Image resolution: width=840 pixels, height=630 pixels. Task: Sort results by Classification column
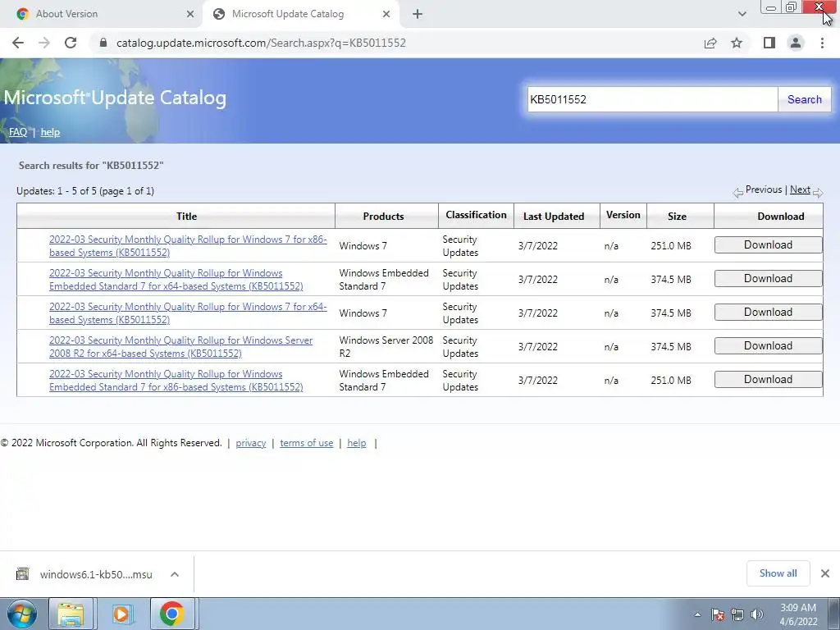point(476,215)
